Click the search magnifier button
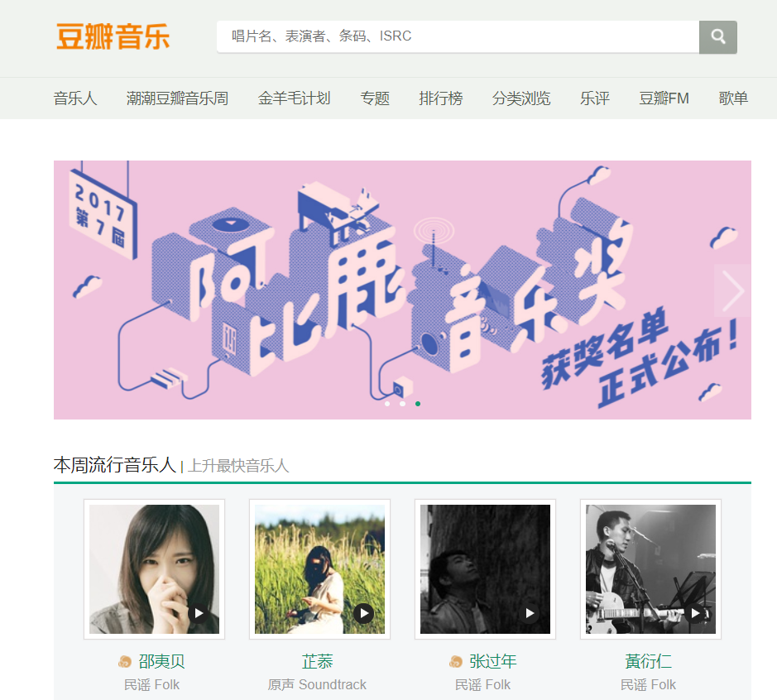 [718, 36]
